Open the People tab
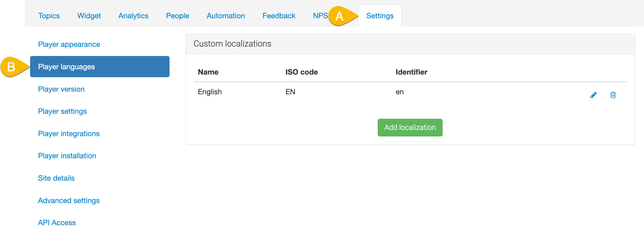This screenshot has height=234, width=644. click(x=178, y=16)
